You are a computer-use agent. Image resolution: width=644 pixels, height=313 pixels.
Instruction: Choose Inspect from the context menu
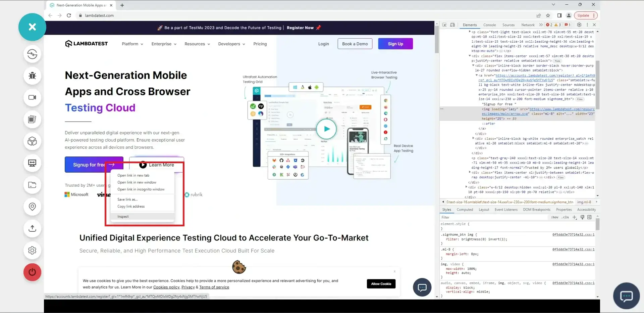(x=123, y=216)
